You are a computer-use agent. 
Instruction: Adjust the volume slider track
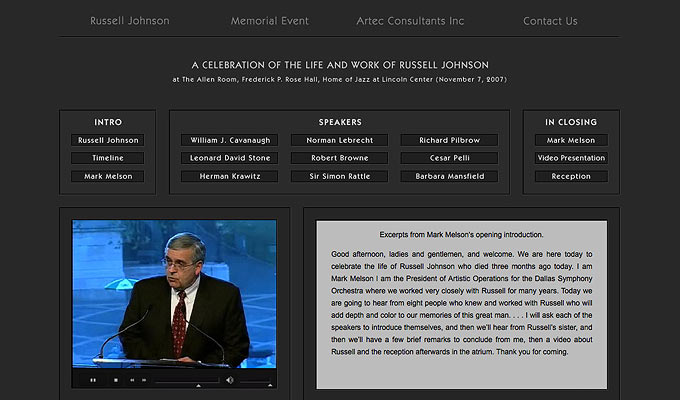coord(256,380)
